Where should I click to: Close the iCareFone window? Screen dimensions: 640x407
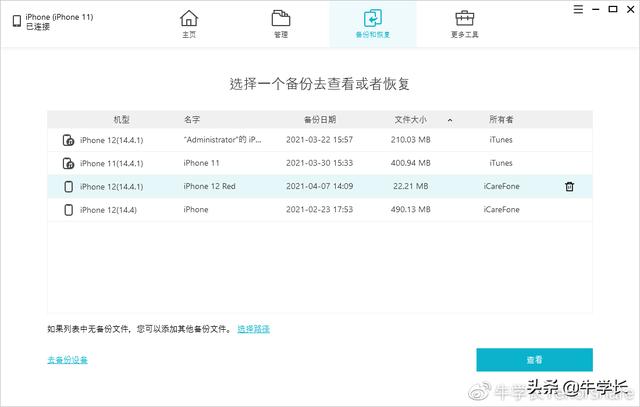click(630, 9)
